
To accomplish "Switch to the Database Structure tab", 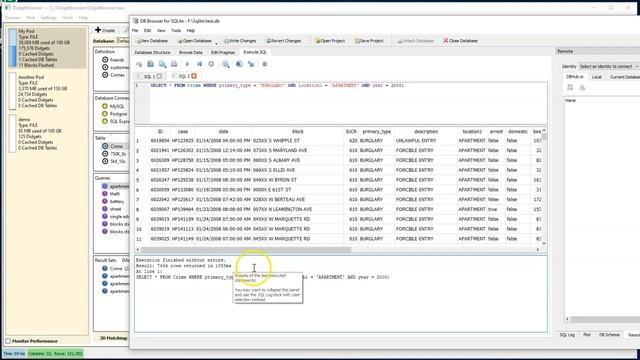I will [x=152, y=53].
